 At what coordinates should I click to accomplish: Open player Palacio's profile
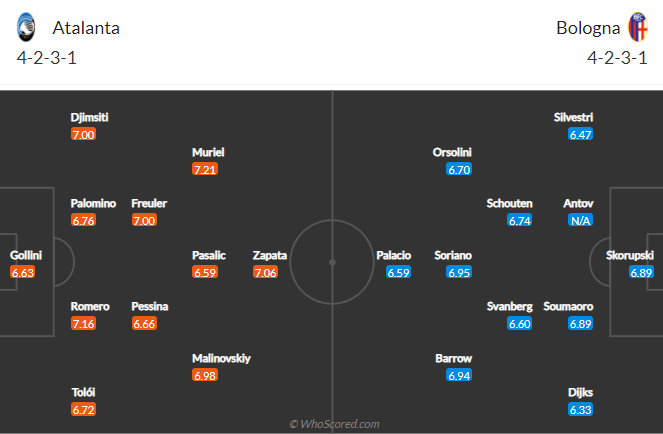394,255
